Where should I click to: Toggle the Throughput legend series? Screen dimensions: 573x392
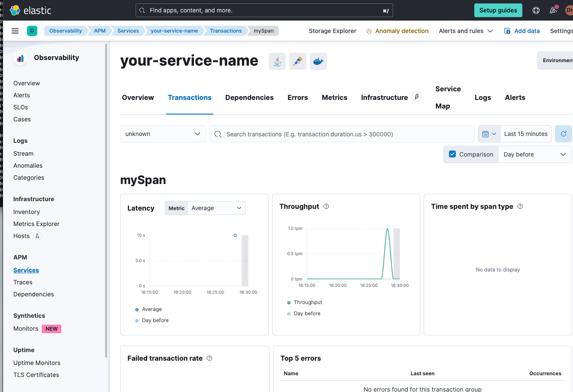tap(308, 302)
